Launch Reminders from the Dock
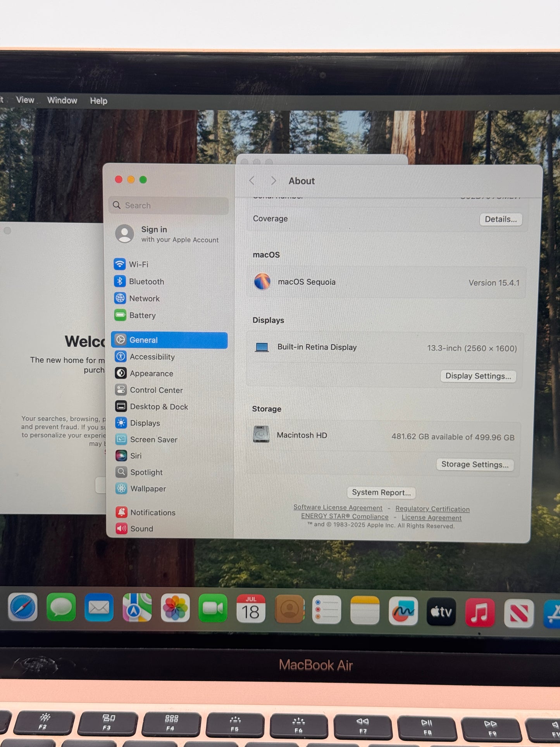The width and height of the screenshot is (560, 747). (327, 610)
